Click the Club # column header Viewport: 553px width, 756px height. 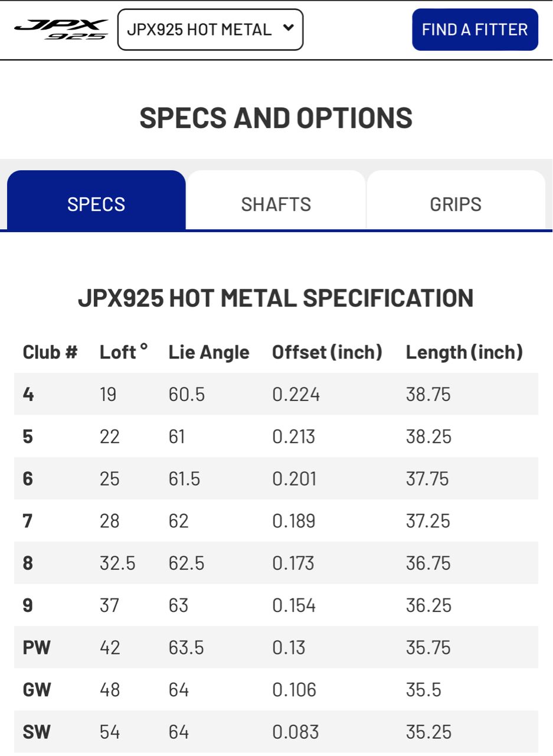coord(50,353)
